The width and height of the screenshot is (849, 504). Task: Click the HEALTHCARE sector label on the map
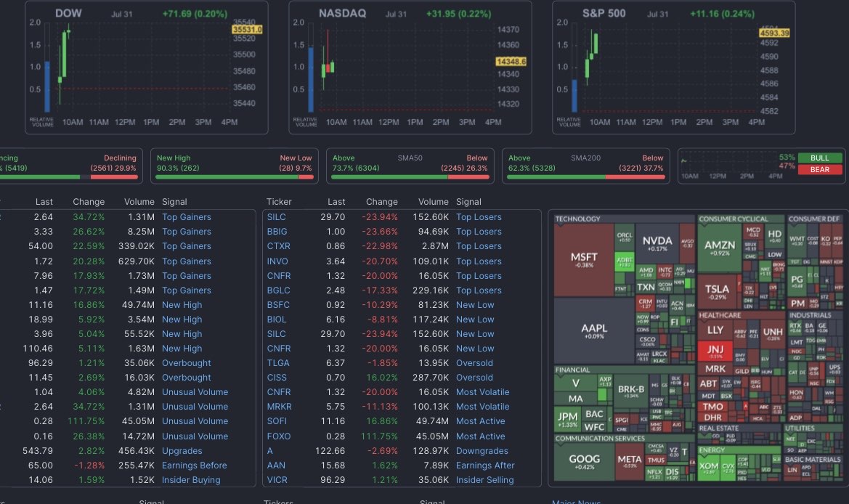[720, 315]
